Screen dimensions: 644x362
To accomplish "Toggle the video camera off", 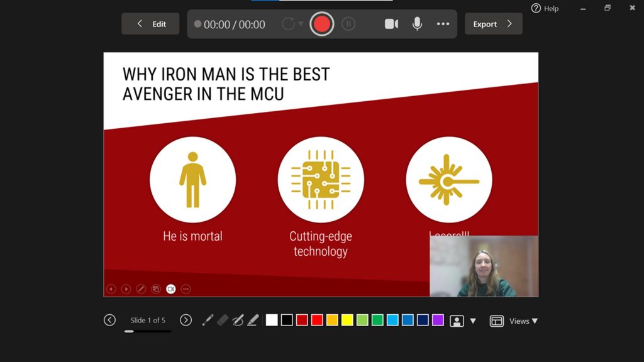I will [391, 24].
